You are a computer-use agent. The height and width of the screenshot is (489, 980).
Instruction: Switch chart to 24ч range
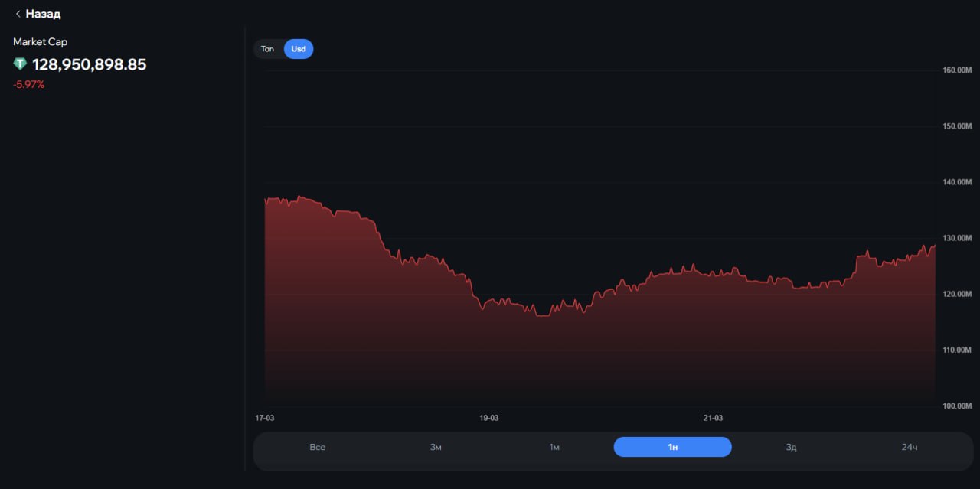(x=909, y=447)
